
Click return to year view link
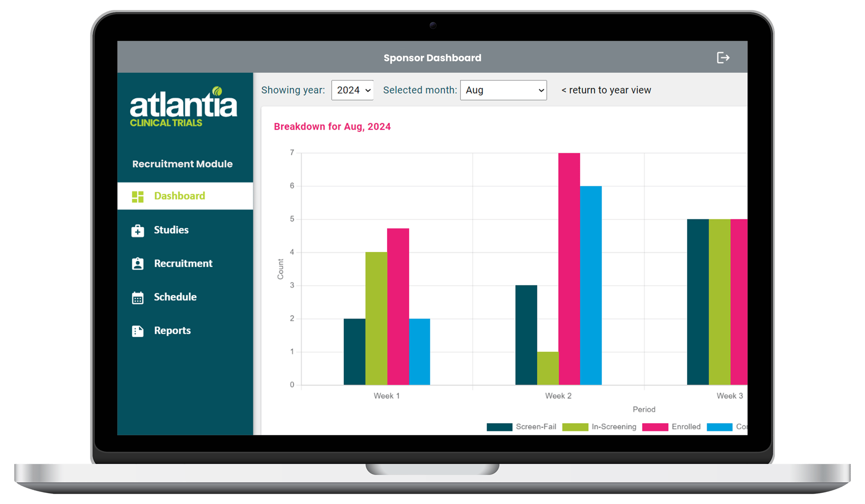(606, 90)
